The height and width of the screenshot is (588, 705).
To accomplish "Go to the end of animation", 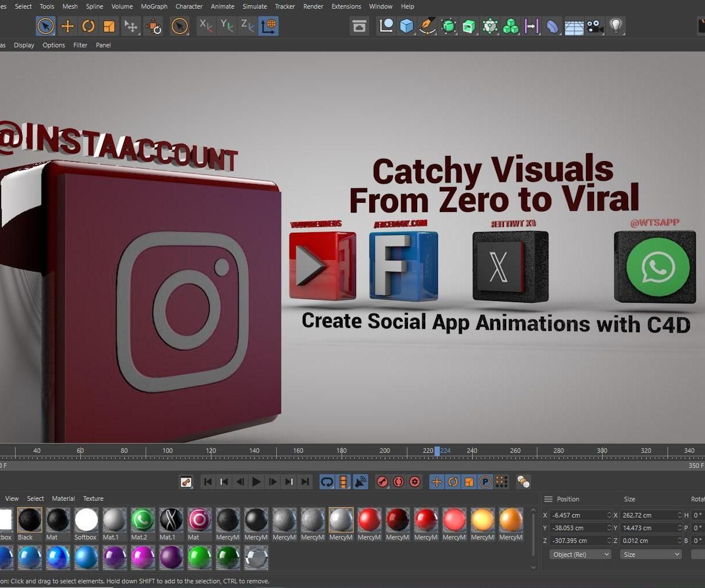I will pos(305,482).
